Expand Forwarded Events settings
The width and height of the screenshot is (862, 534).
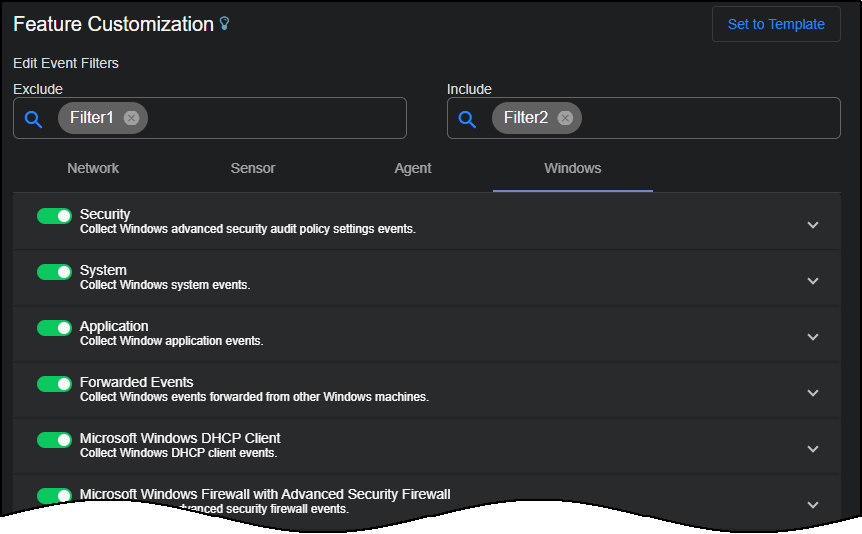[813, 393]
